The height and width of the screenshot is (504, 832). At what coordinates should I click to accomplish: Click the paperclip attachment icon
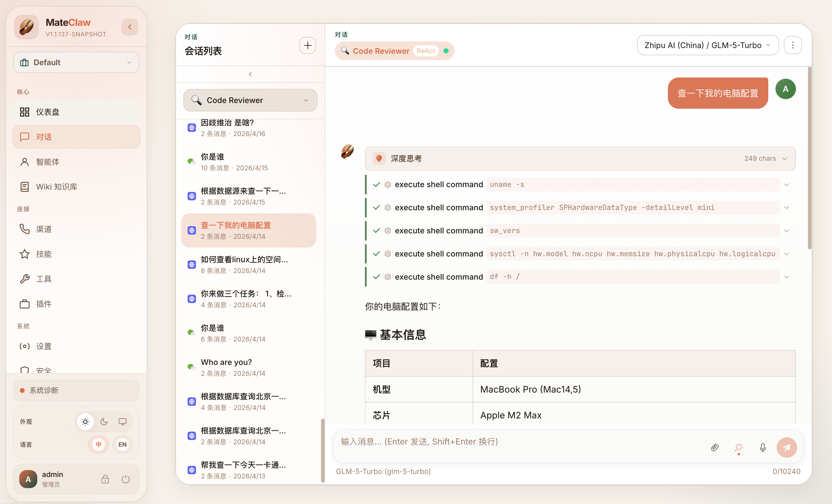coord(715,447)
